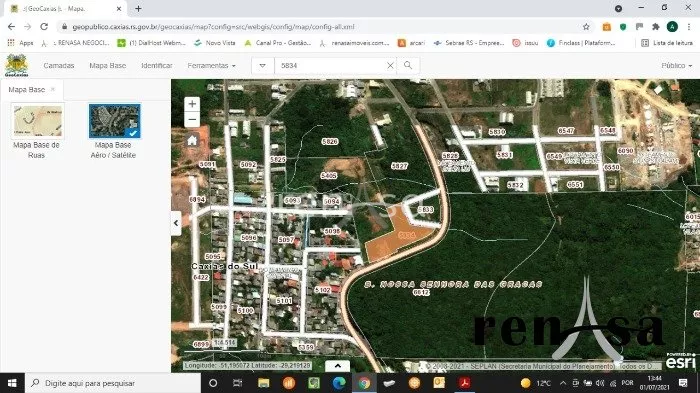Zoom in with the map plus button

pyautogui.click(x=192, y=104)
